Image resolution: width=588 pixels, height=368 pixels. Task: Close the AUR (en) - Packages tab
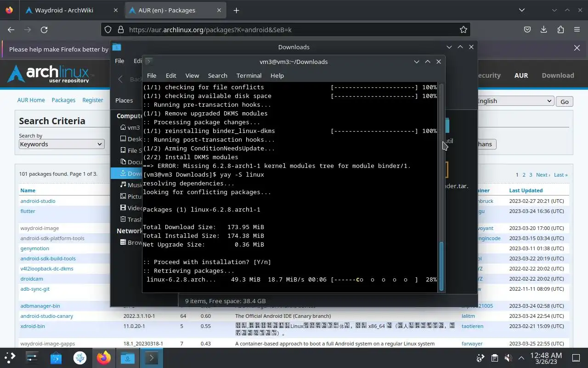click(220, 10)
